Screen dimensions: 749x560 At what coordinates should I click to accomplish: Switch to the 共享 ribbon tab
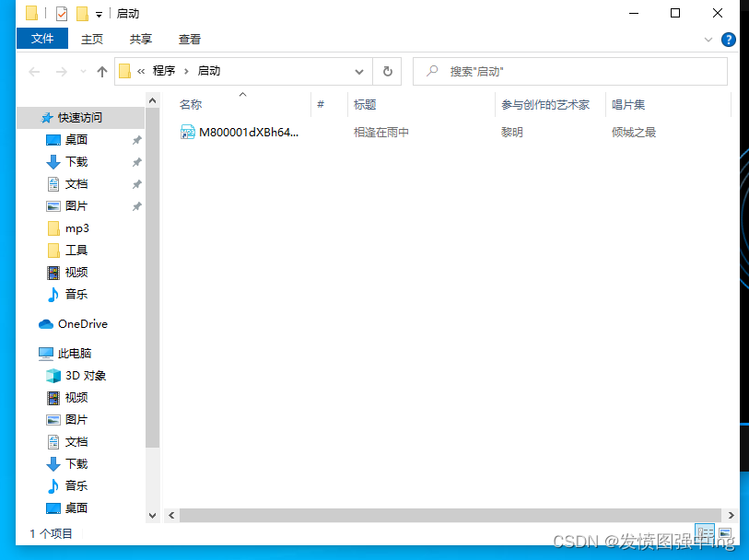coord(140,40)
